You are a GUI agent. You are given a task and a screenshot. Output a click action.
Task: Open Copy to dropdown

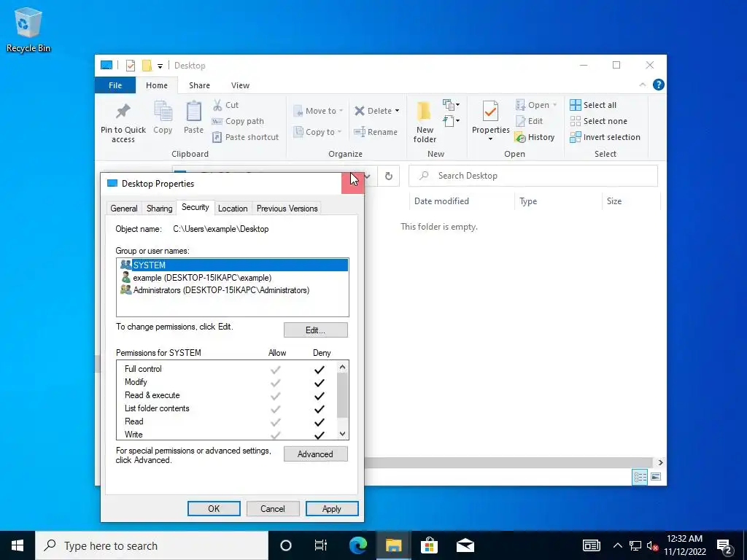coord(318,132)
